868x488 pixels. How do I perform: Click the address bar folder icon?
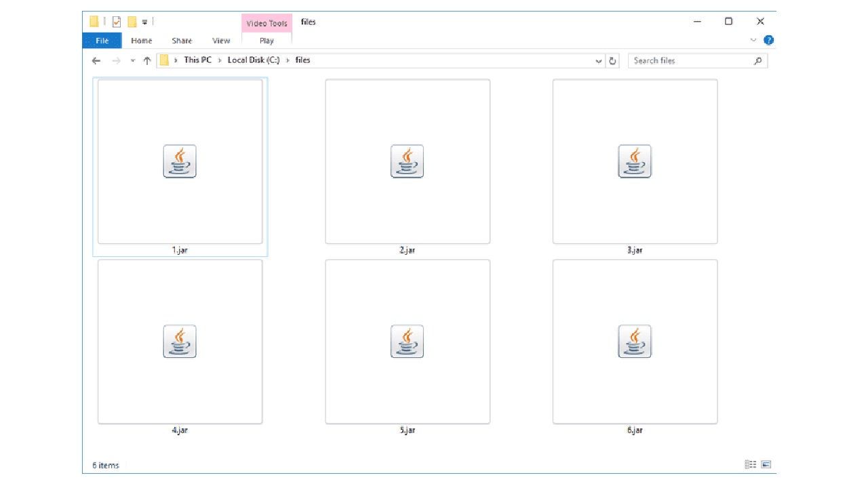pos(164,60)
